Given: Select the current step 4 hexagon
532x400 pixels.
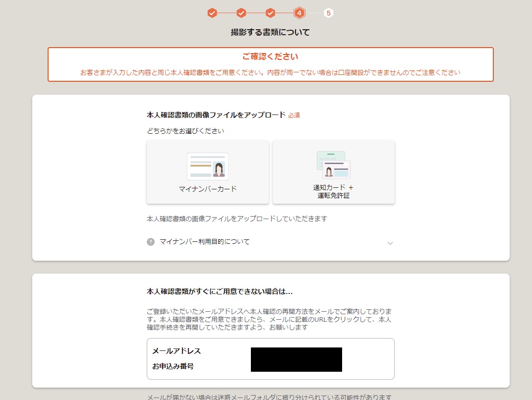Looking at the screenshot, I should [x=299, y=13].
